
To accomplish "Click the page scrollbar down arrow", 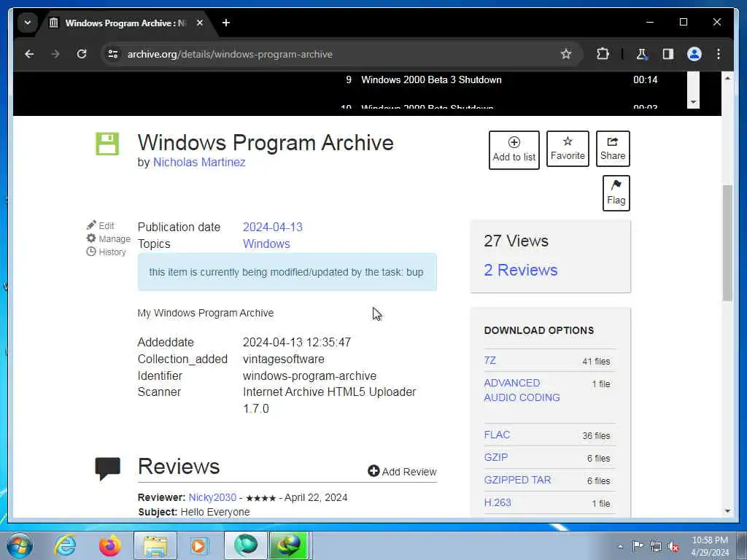I will point(727,511).
